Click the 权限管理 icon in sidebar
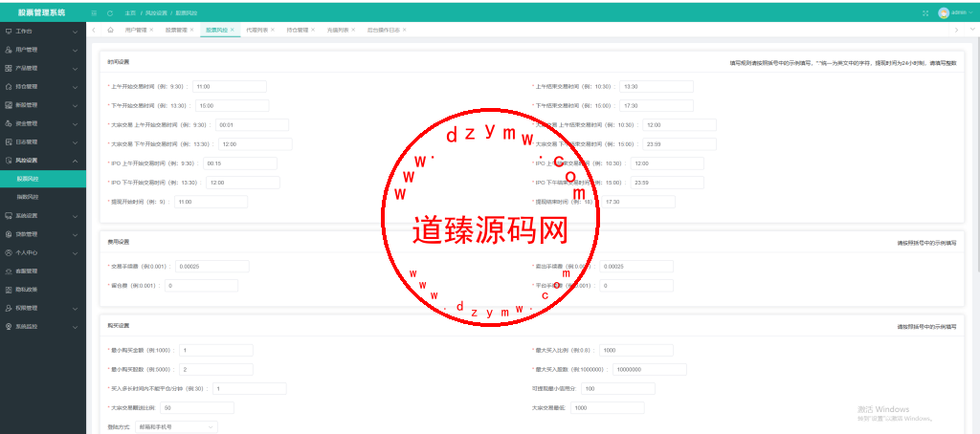 click(x=8, y=308)
